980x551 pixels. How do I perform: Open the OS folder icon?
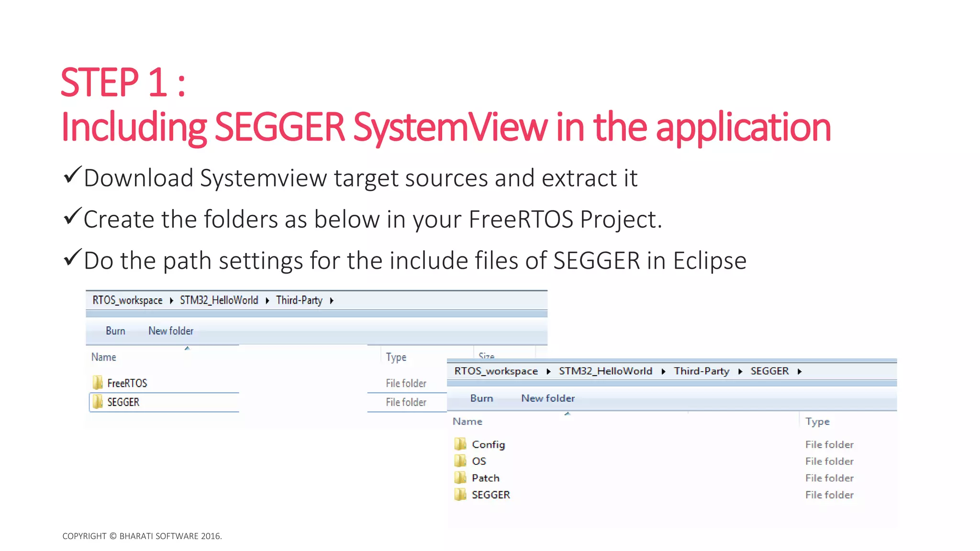coord(460,461)
